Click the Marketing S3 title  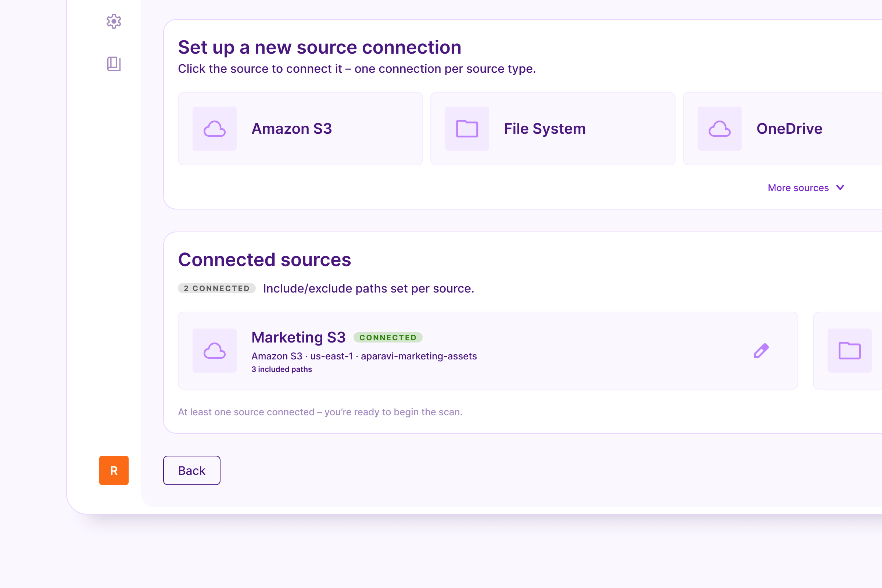(298, 337)
